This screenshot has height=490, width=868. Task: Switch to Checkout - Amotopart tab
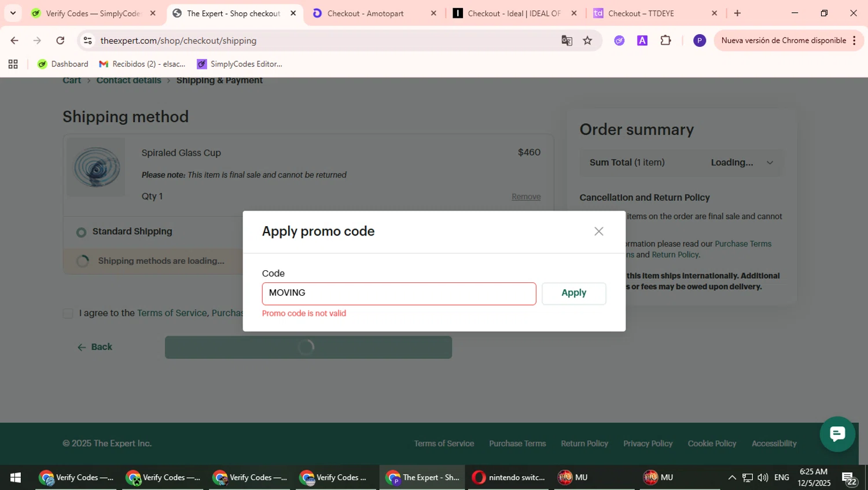tap(365, 13)
